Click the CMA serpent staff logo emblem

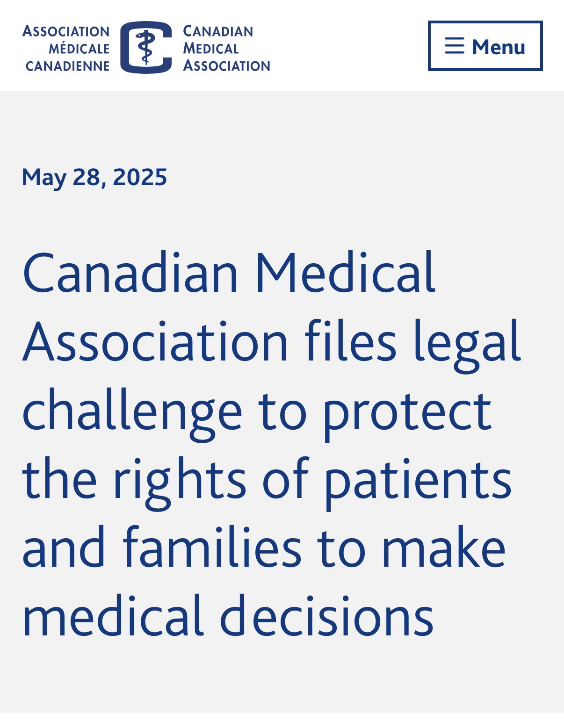[x=146, y=48]
